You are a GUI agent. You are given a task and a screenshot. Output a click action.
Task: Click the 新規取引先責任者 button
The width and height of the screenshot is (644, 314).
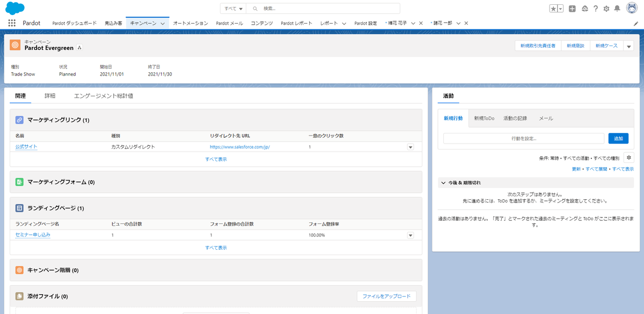pyautogui.click(x=538, y=47)
